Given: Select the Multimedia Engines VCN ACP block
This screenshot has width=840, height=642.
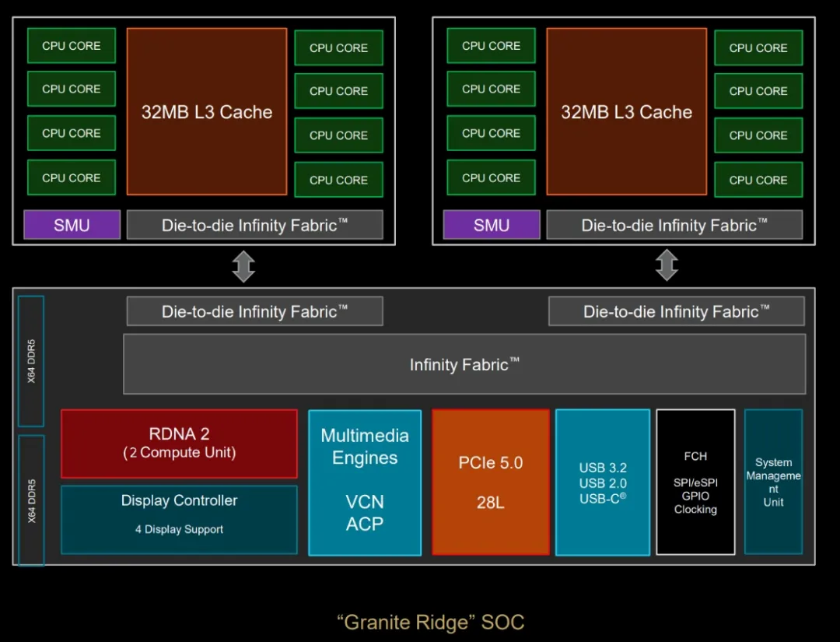Looking at the screenshot, I should 365,482.
